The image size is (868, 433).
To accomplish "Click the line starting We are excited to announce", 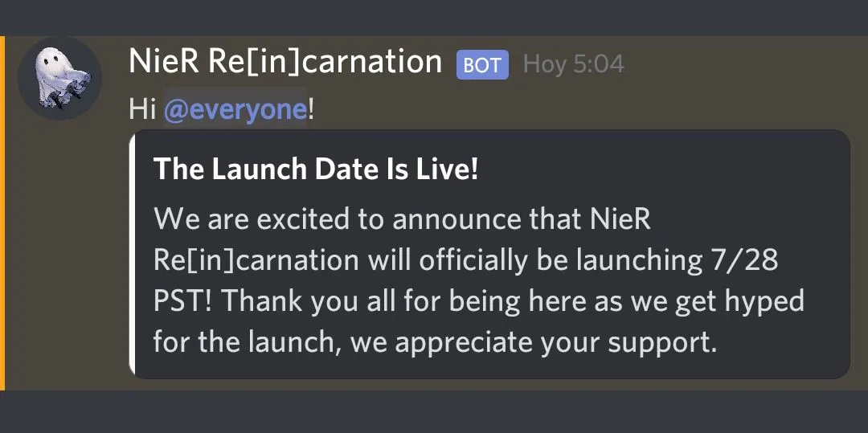I will pyautogui.click(x=403, y=219).
